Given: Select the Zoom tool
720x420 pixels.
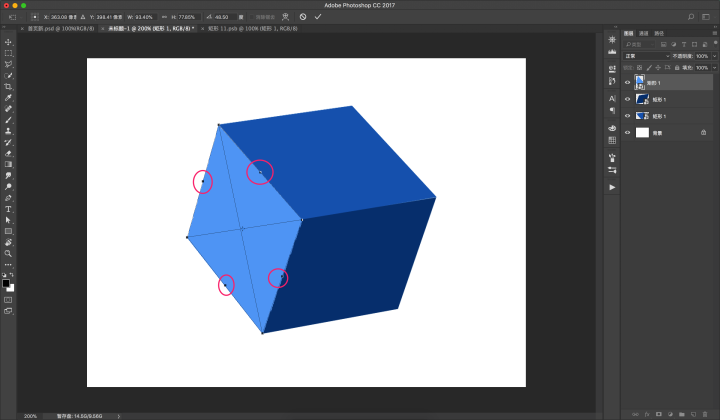Looking at the screenshot, I should click(x=8, y=253).
